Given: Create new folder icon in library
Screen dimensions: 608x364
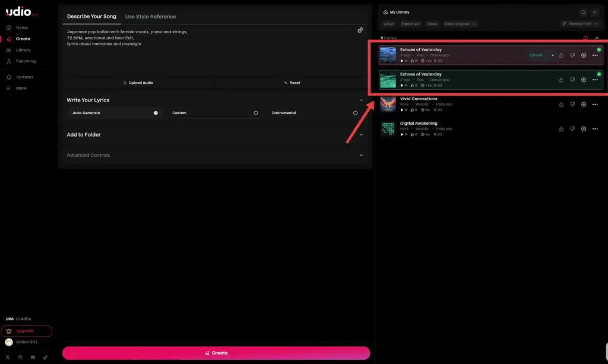Looking at the screenshot, I should tap(585, 37).
